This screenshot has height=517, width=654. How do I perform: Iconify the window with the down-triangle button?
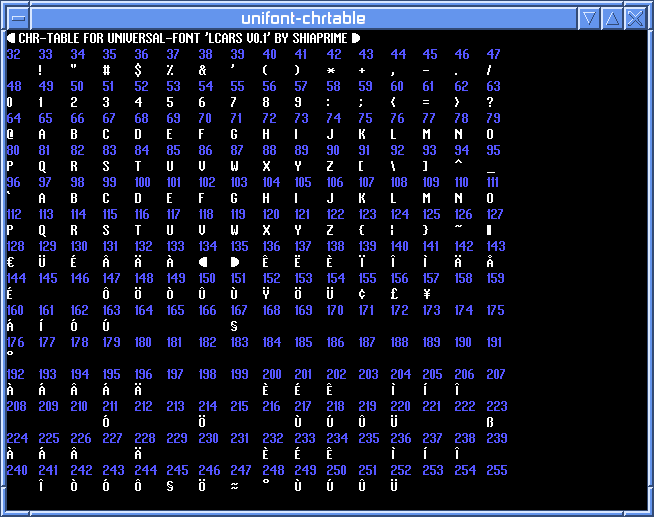click(589, 19)
